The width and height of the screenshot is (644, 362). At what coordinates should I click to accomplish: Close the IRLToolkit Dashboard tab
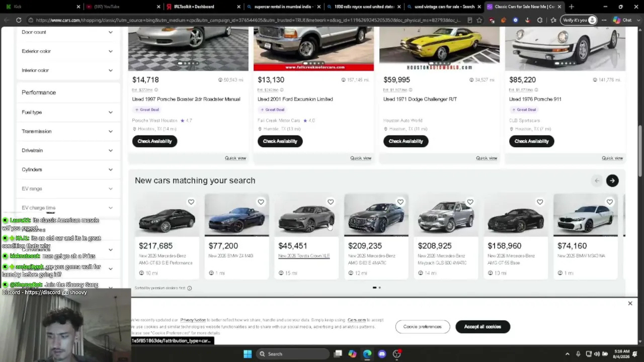[239, 7]
